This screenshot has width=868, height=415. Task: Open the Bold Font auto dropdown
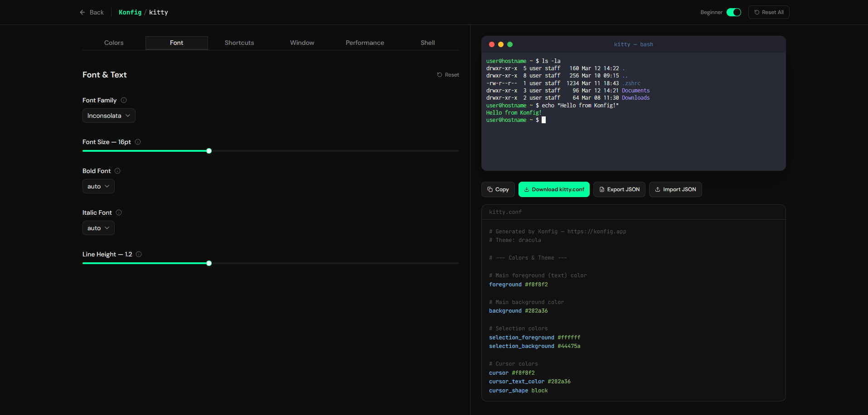tap(98, 186)
